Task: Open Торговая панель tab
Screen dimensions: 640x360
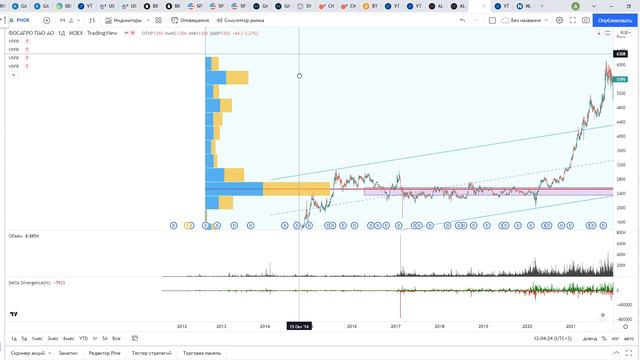Action: [x=202, y=353]
